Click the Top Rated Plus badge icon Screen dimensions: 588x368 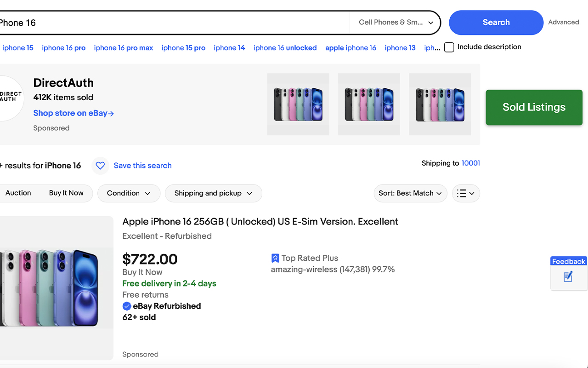pos(275,258)
